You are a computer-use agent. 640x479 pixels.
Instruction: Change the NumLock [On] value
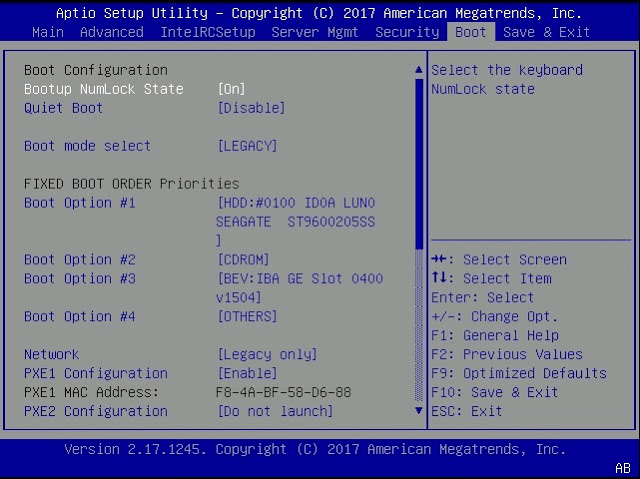click(x=231, y=89)
